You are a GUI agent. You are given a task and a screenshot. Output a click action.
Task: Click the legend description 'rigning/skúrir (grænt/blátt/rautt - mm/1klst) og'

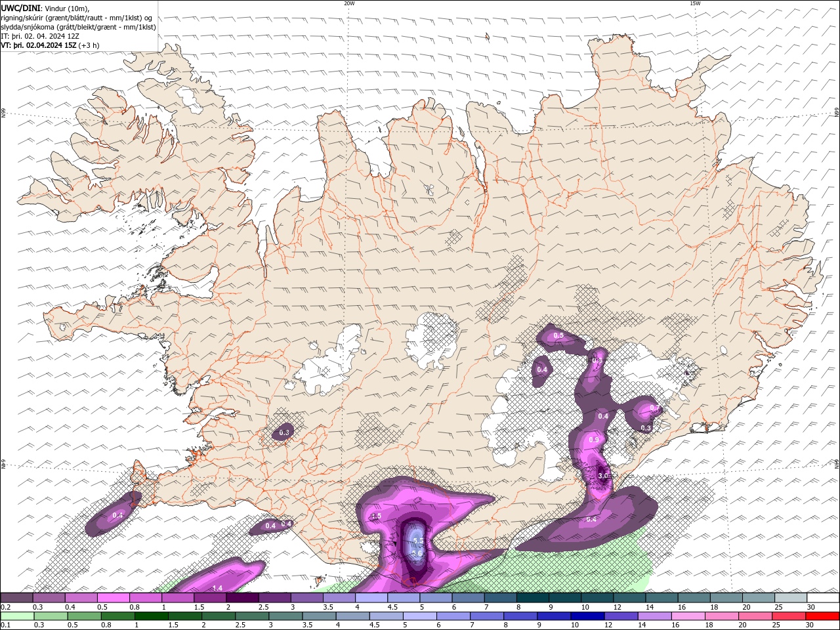(77, 18)
